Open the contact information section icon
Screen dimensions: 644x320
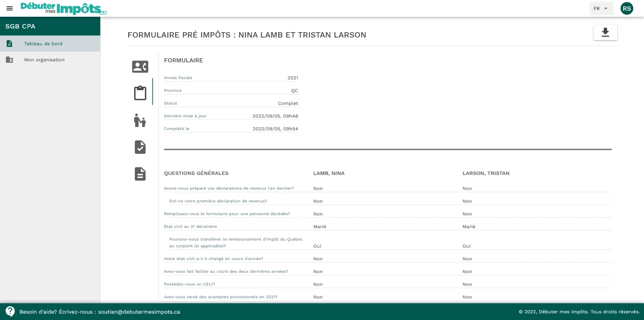click(140, 67)
